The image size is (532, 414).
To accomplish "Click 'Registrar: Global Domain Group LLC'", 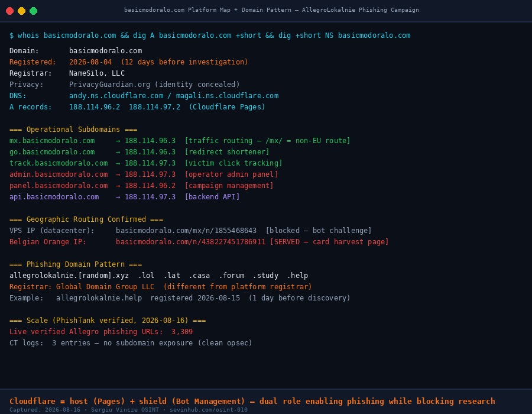I will coord(82,286).
